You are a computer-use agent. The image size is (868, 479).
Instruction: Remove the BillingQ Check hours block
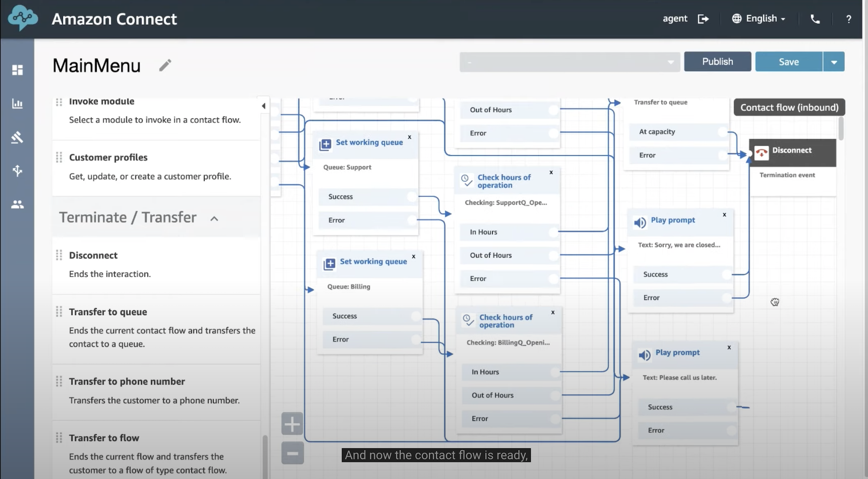[x=553, y=312]
